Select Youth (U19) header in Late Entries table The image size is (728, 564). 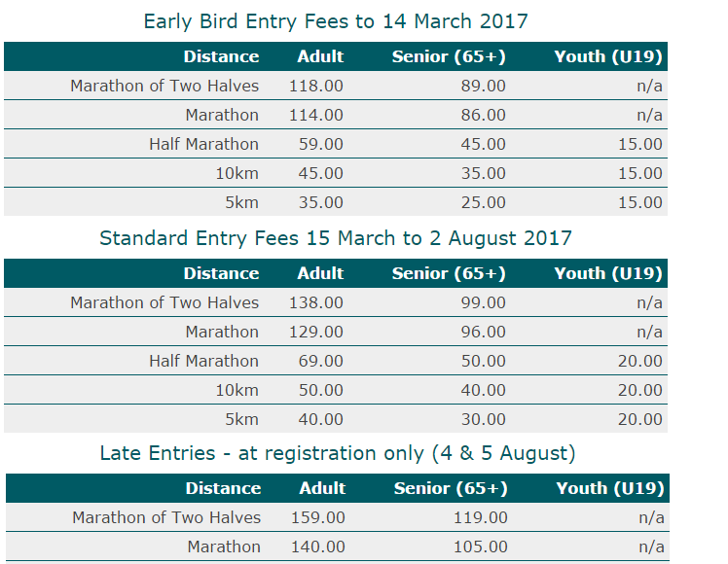pyautogui.click(x=610, y=488)
